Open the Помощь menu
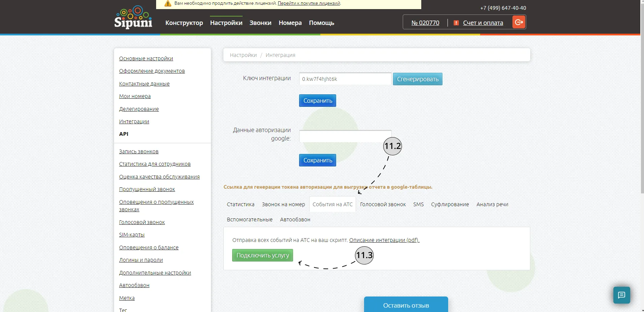Viewport: 644px width, 312px height. pos(322,23)
